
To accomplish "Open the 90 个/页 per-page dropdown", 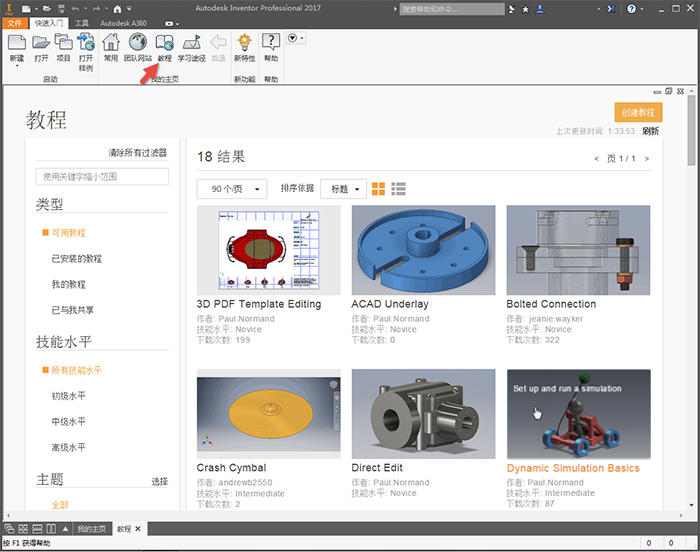I will coord(232,189).
